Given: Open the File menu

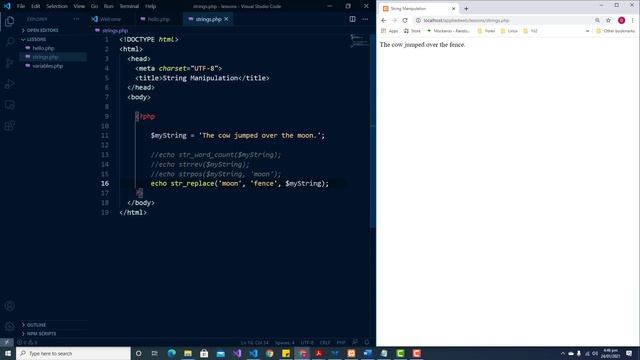Looking at the screenshot, I should 21,6.
